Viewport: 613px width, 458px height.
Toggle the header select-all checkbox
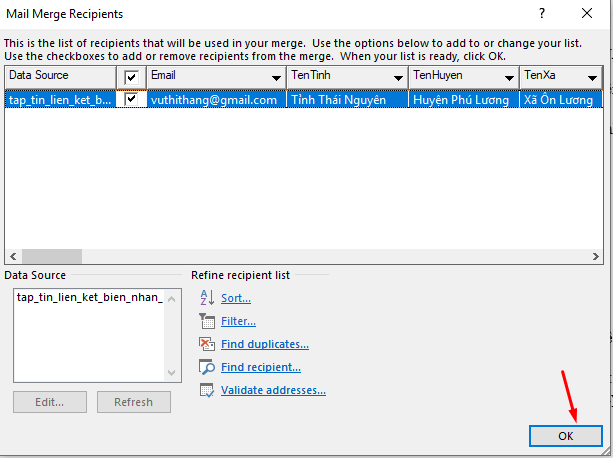point(131,77)
